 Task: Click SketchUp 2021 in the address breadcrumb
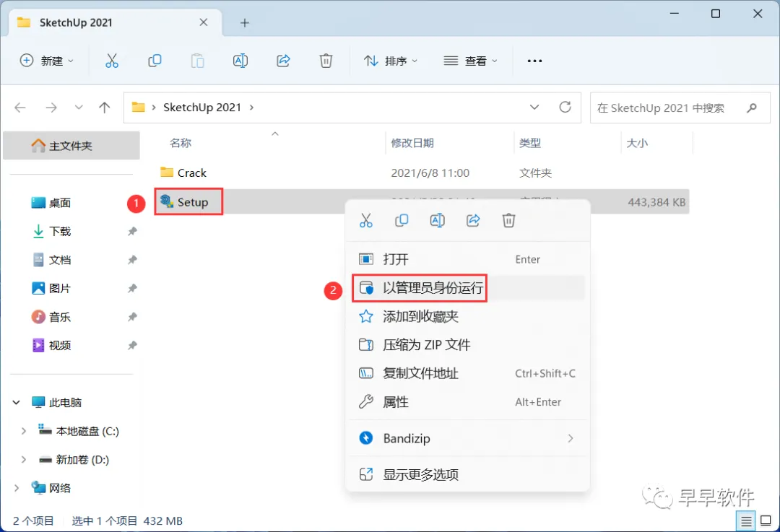pyautogui.click(x=202, y=108)
